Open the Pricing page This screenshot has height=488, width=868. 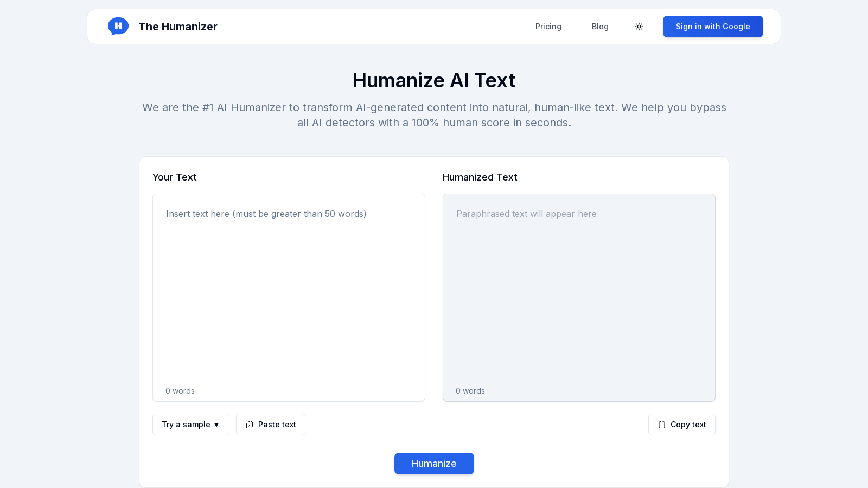tap(548, 27)
